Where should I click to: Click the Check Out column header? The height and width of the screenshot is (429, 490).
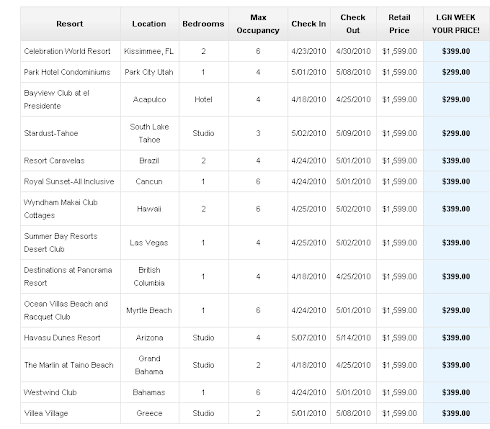pos(353,24)
